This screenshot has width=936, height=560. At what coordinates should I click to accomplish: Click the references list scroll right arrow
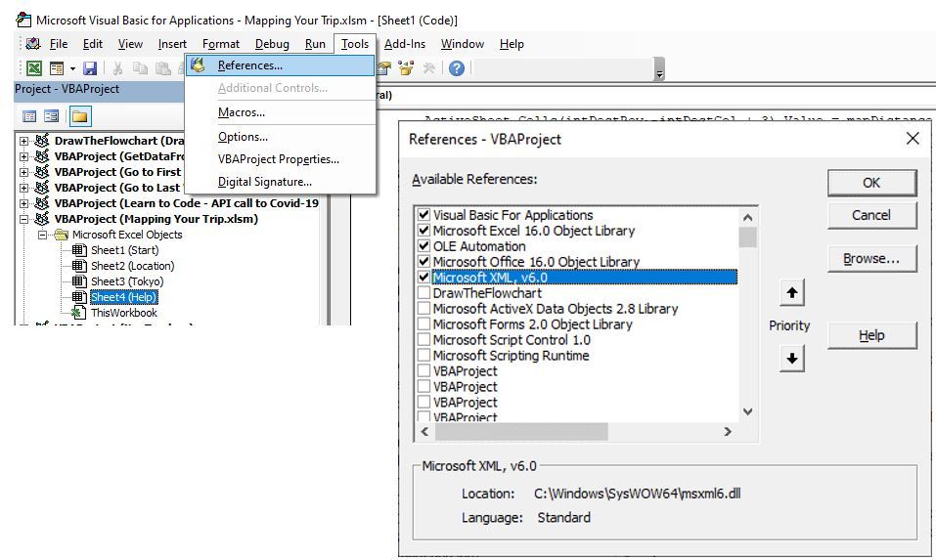pos(728,431)
